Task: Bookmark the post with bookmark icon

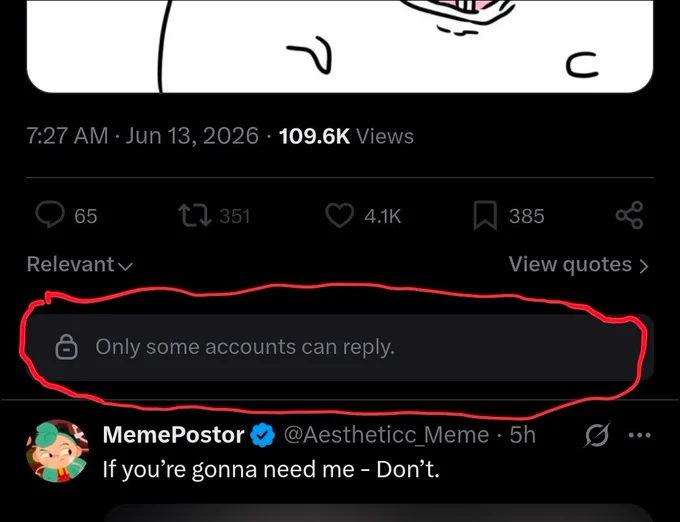Action: pos(485,215)
